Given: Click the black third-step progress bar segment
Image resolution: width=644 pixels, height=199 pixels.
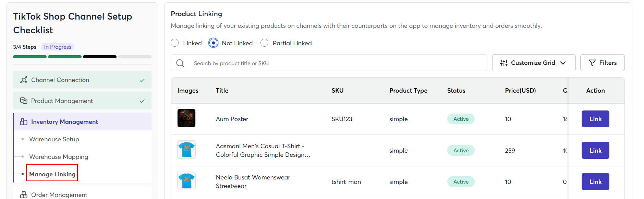Looking at the screenshot, I should point(100,57).
